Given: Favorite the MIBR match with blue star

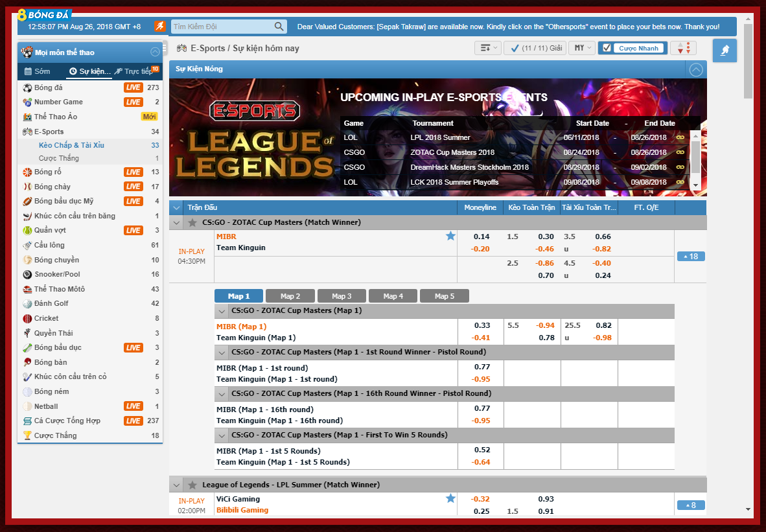Looking at the screenshot, I should (450, 237).
